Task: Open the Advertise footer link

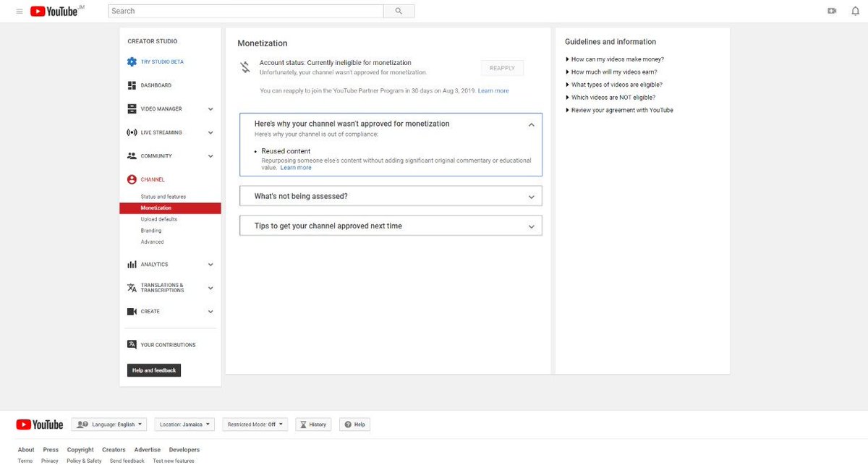Action: coord(148,450)
